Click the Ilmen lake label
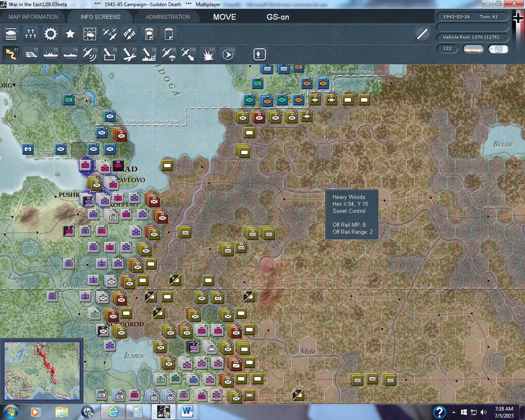 pyautogui.click(x=134, y=356)
